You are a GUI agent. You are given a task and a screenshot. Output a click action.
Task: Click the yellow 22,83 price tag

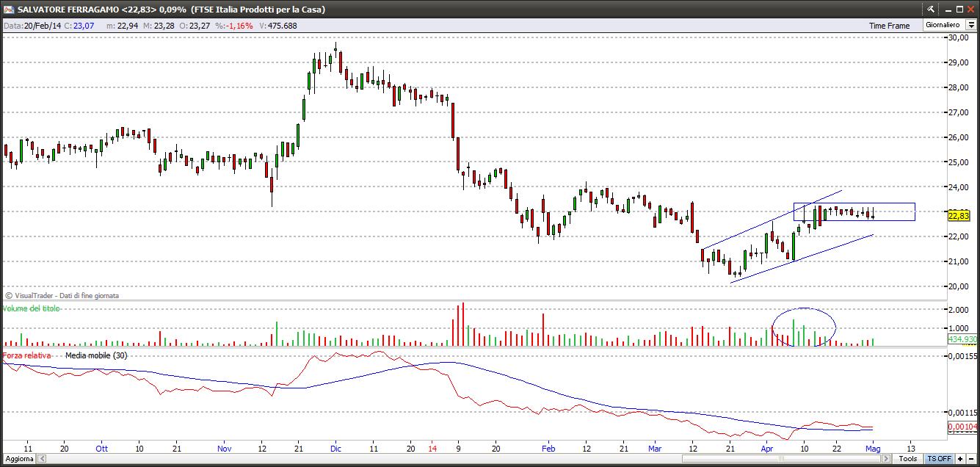coord(959,216)
